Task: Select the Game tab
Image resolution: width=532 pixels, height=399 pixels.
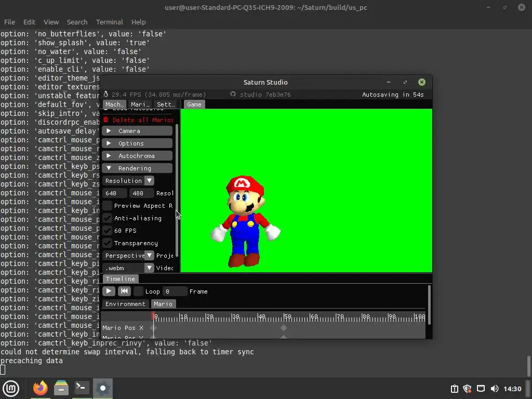Action: click(x=194, y=104)
